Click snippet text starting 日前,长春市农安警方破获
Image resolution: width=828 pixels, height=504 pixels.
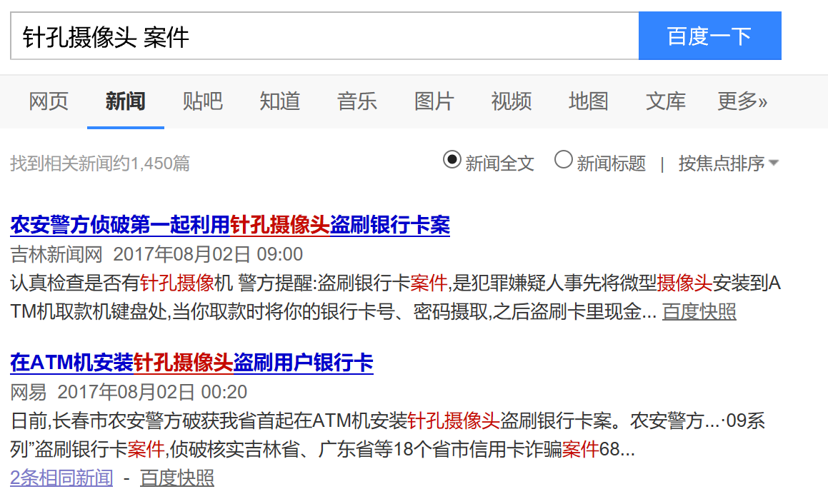388,435
